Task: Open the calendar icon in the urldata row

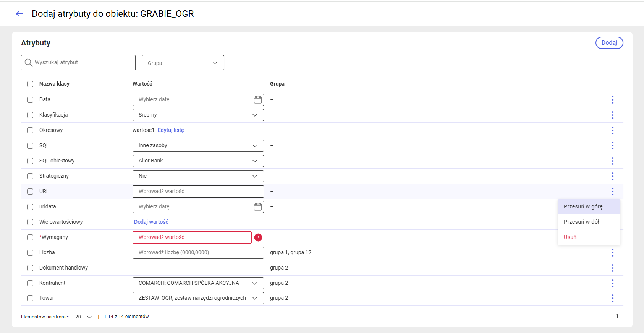Action: [x=258, y=207]
